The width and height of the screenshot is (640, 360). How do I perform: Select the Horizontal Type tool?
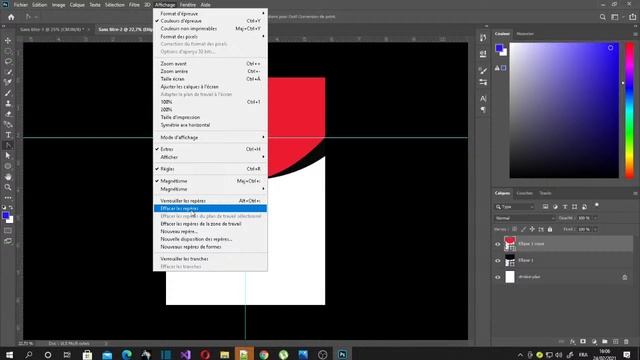click(x=8, y=135)
